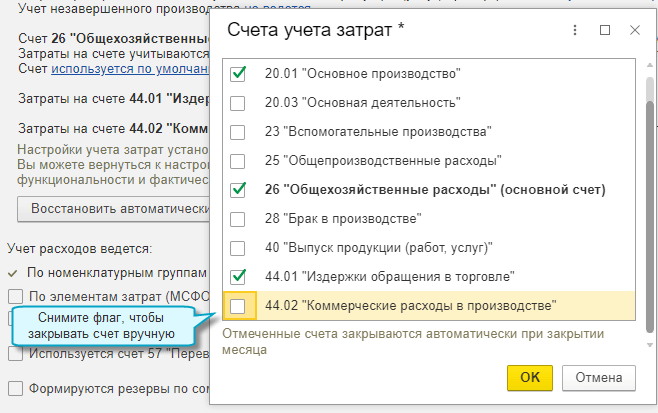Enable 28 Брак в производстве checkbox
The image size is (658, 413).
[238, 218]
